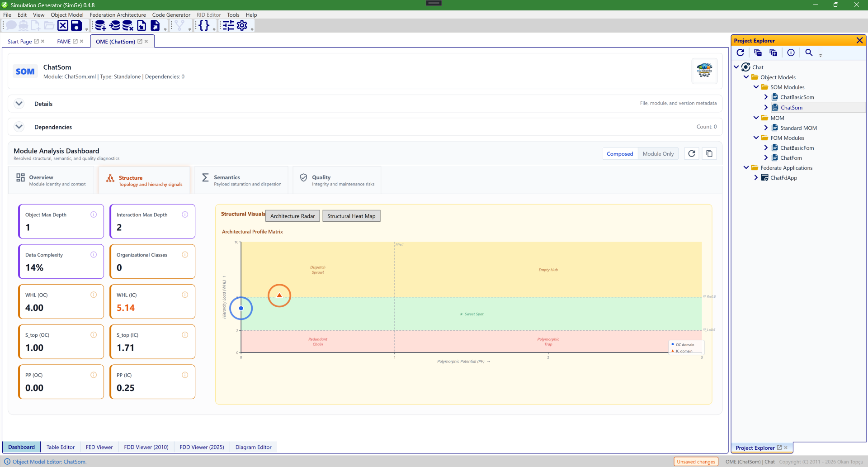The width and height of the screenshot is (868, 467).
Task: Click the page with up-right arrow icon
Action: coord(155,26)
